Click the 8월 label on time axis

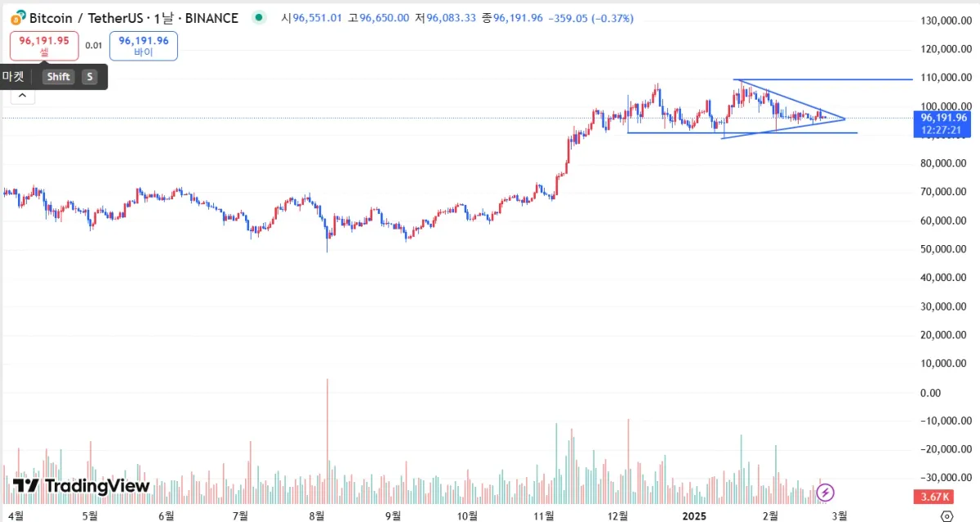[x=317, y=515]
